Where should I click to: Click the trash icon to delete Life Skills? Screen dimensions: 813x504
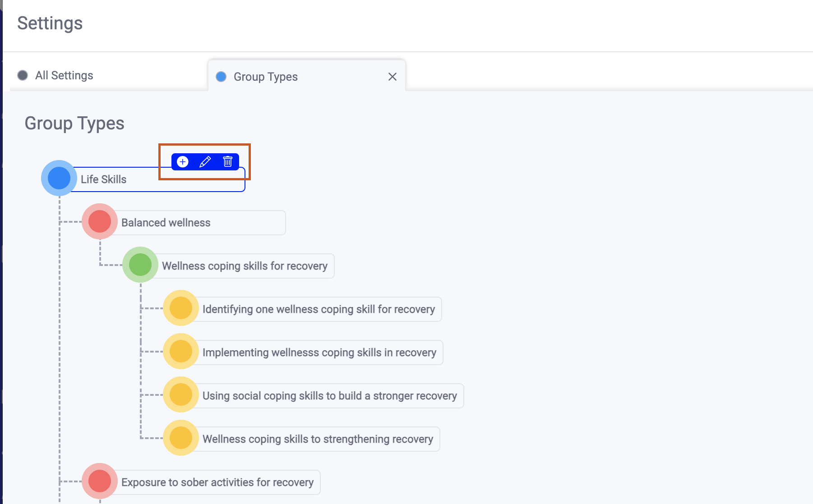pyautogui.click(x=228, y=161)
